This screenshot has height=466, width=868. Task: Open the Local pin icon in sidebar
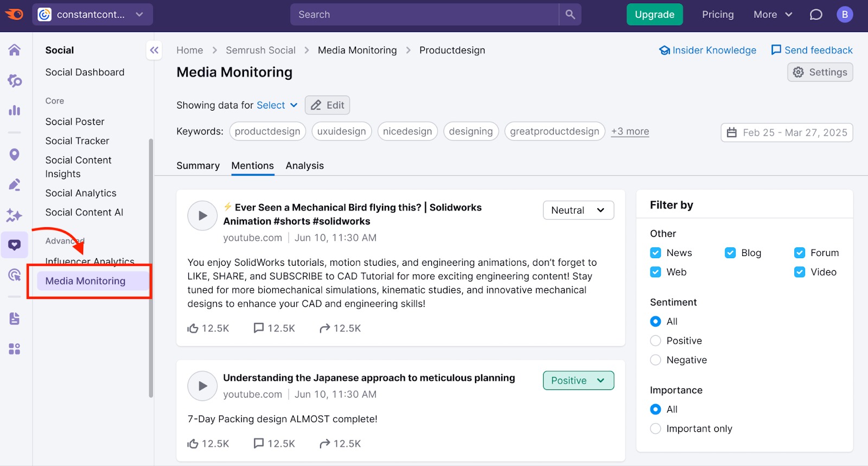(15, 155)
